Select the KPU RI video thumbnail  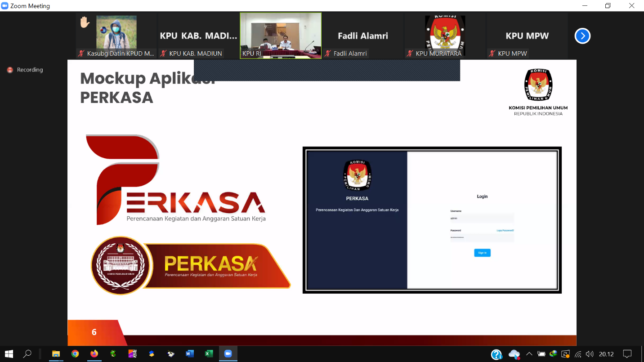coord(281,35)
